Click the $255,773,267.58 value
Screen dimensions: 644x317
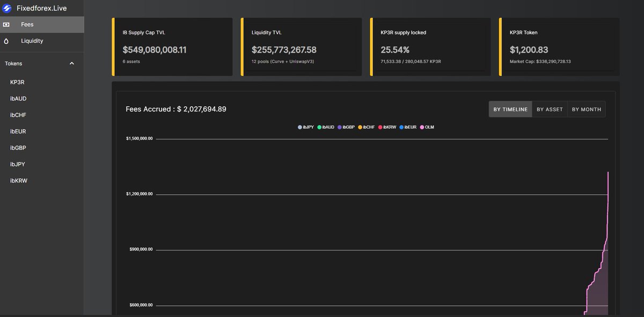pos(284,50)
